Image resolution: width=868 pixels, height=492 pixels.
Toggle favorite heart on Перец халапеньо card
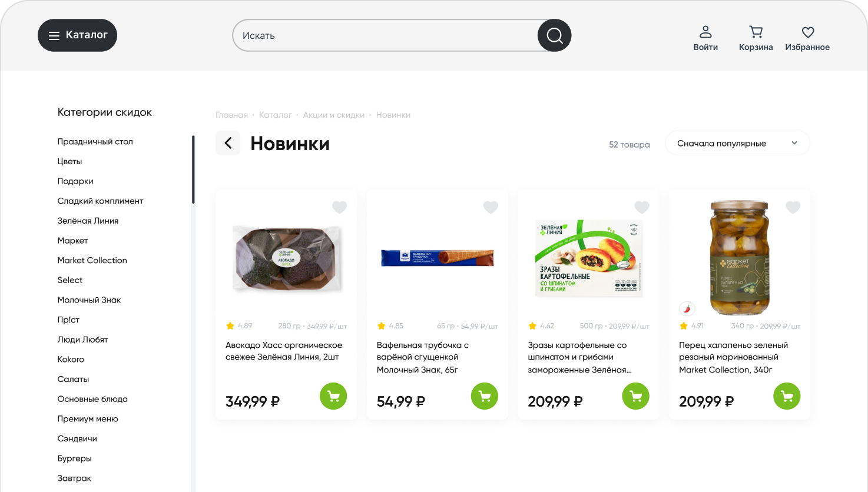click(793, 207)
